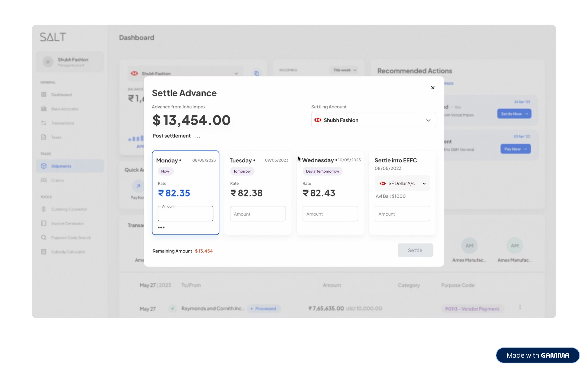Click the EEFC Amount input field
The height and width of the screenshot is (371, 588).
click(402, 214)
